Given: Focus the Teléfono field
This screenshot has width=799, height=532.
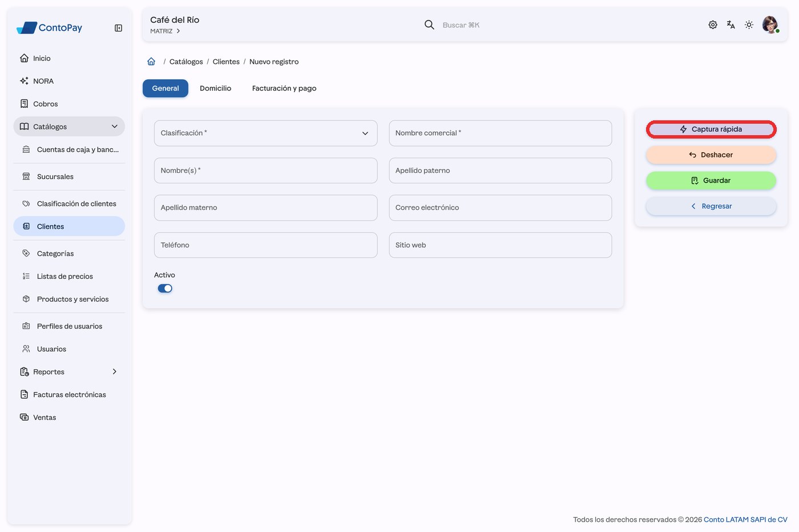Looking at the screenshot, I should pyautogui.click(x=265, y=245).
